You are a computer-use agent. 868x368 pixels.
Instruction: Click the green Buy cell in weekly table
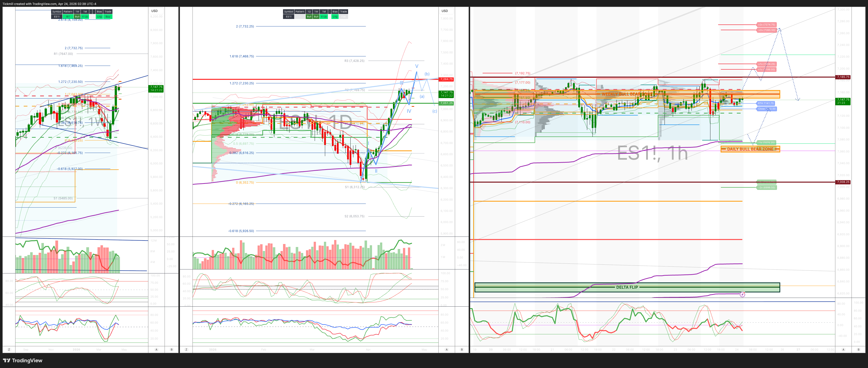coord(108,16)
